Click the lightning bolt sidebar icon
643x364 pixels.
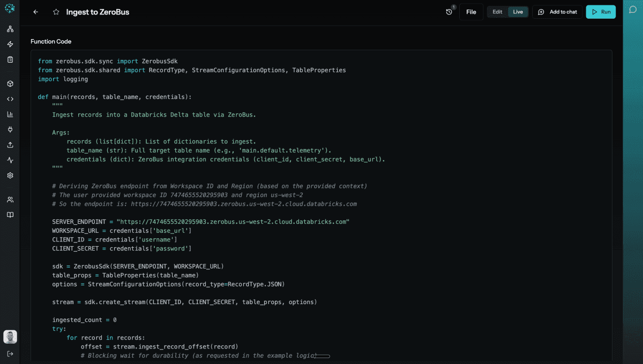(10, 44)
